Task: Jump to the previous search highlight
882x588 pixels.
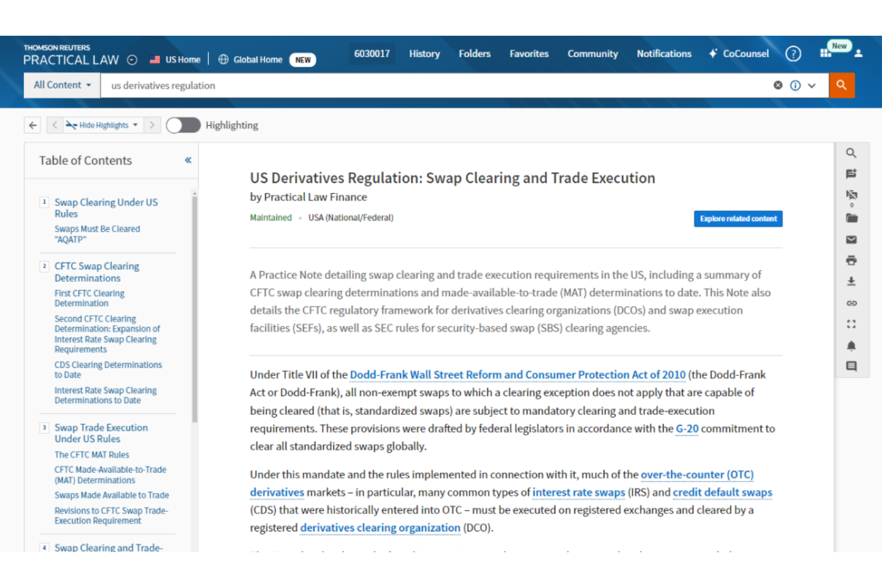Action: (54, 125)
